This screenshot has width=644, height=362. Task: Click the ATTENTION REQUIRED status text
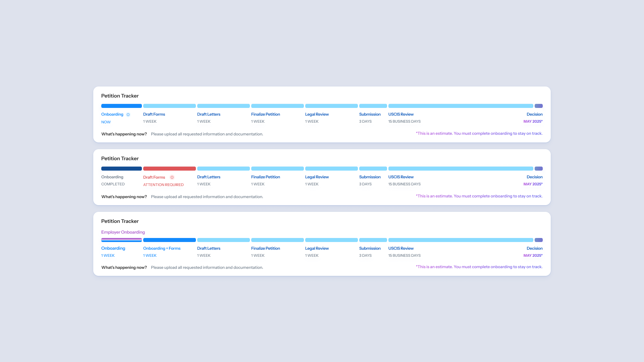(x=163, y=185)
